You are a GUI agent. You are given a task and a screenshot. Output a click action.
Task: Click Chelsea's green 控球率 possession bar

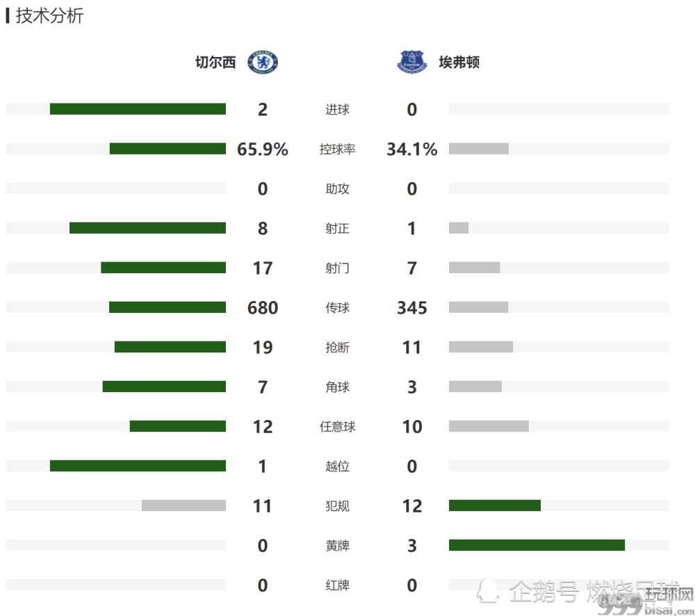point(167,149)
